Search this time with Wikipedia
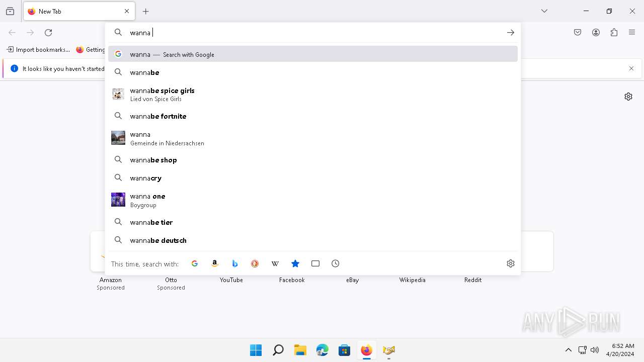The image size is (644, 362). pos(275,263)
